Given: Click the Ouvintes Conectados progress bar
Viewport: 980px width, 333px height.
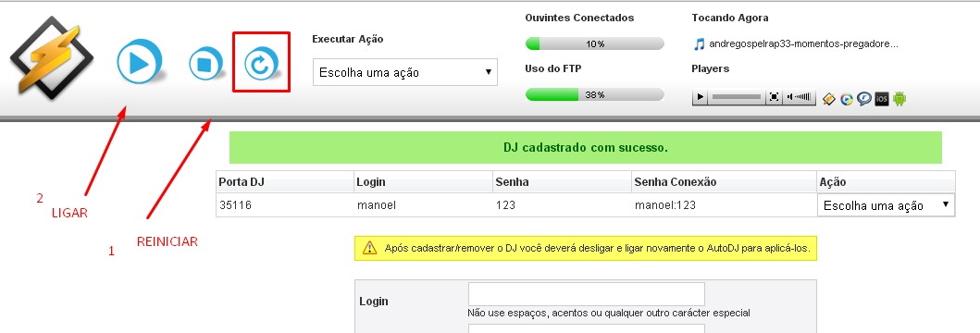Looking at the screenshot, I should 595,43.
